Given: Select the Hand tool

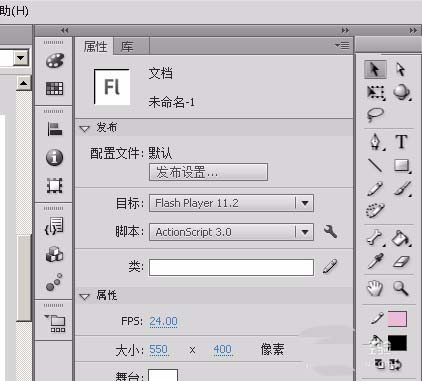Looking at the screenshot, I should click(375, 288).
